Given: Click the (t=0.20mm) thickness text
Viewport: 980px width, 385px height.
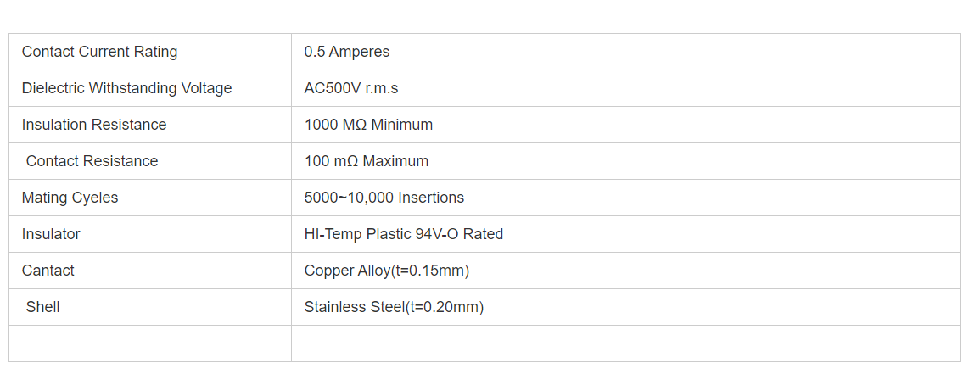Looking at the screenshot, I should [x=444, y=307].
